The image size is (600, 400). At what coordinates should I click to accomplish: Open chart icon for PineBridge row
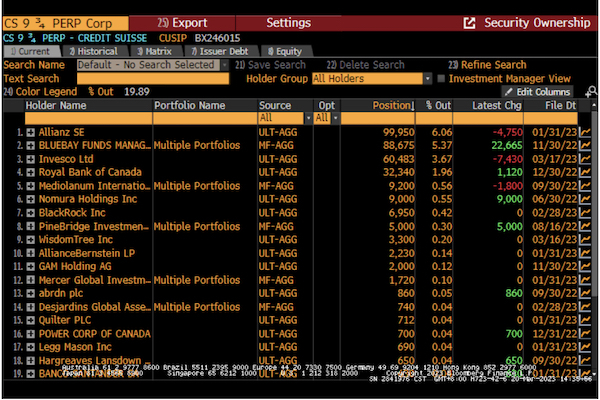(x=585, y=227)
